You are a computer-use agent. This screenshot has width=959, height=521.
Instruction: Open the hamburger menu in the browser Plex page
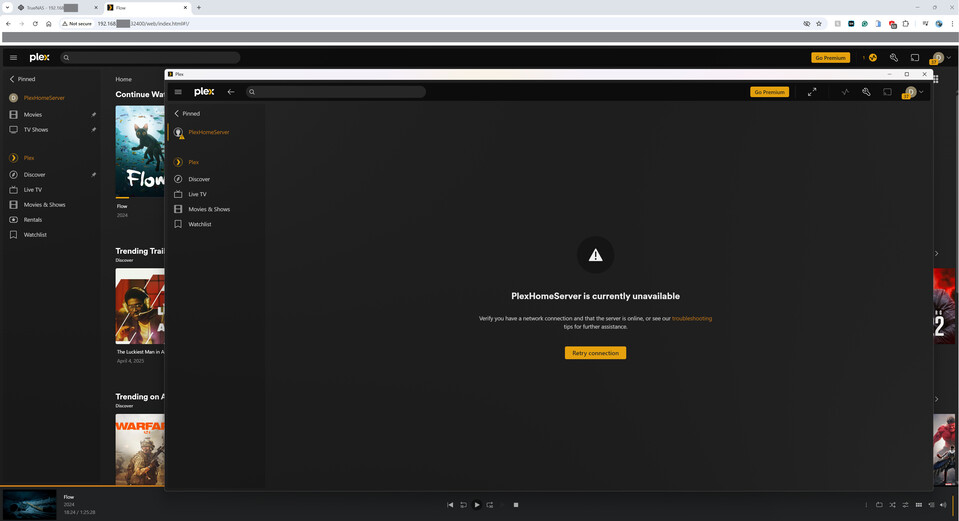coord(13,57)
